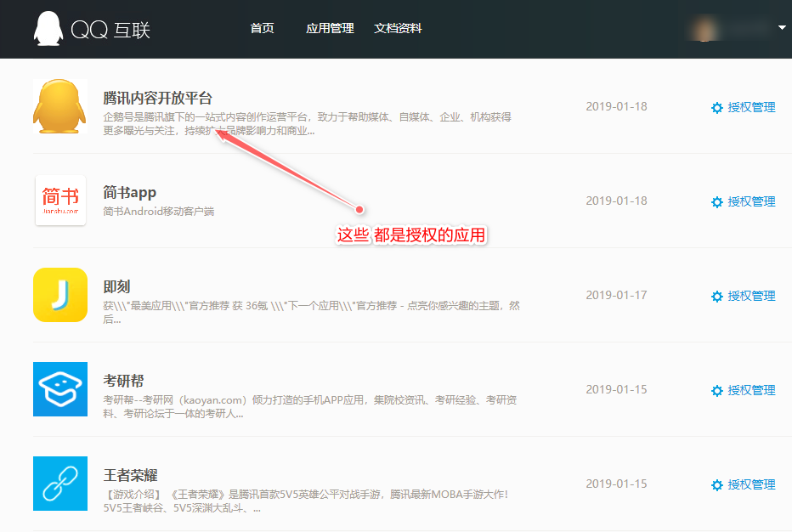Navigate to 首页 in the top menu
Viewport: 792px width, 532px height.
pyautogui.click(x=262, y=27)
